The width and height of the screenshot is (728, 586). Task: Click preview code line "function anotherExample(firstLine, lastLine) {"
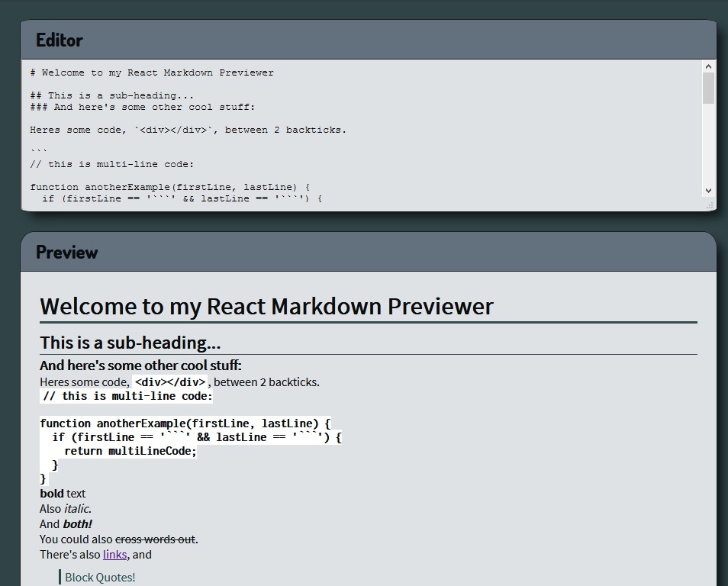[185, 423]
